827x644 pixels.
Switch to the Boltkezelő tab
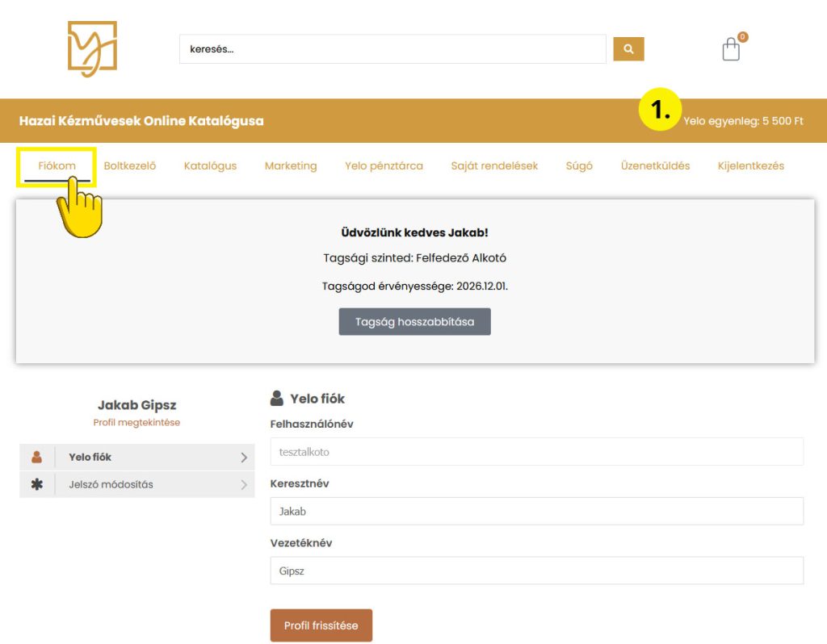click(x=129, y=166)
